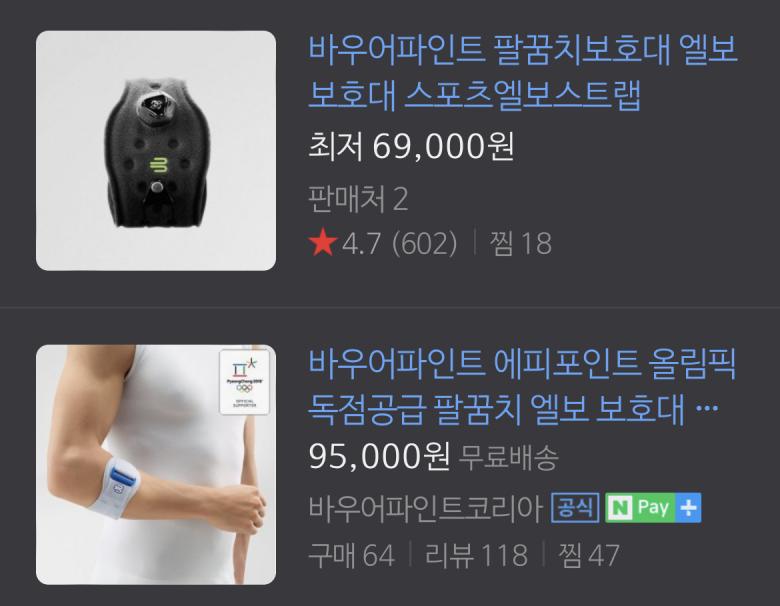Screen dimensions: 780x606
Task: Open the white elbow band product thumbnail
Action: click(x=156, y=465)
